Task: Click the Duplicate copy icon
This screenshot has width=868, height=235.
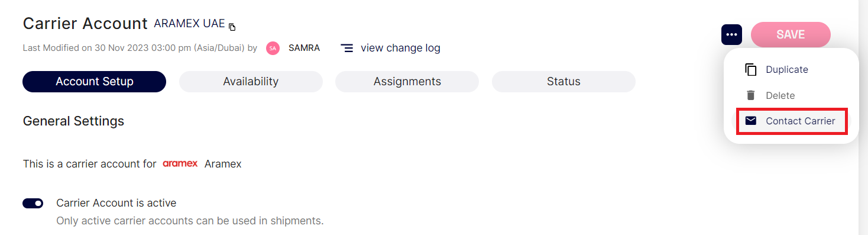Action: point(751,69)
